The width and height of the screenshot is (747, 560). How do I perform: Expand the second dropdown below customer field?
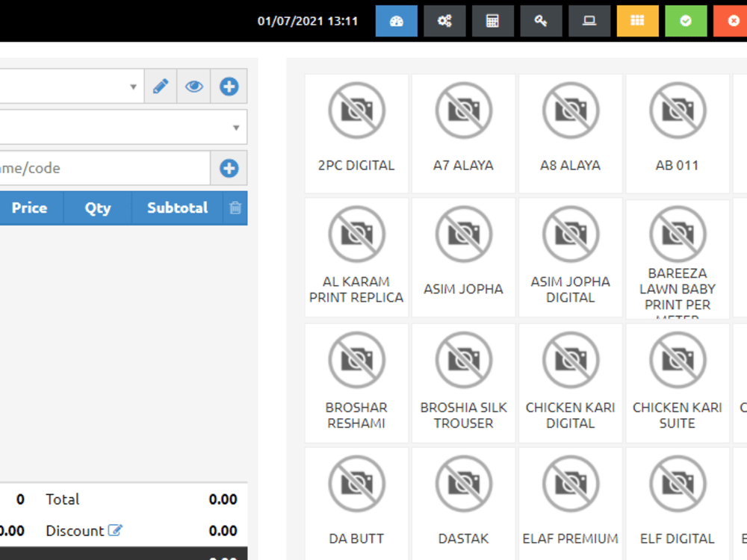pyautogui.click(x=123, y=127)
